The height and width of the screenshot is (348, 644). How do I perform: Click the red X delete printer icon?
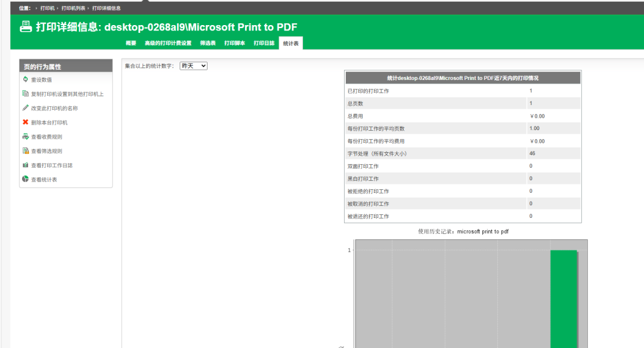(26, 122)
